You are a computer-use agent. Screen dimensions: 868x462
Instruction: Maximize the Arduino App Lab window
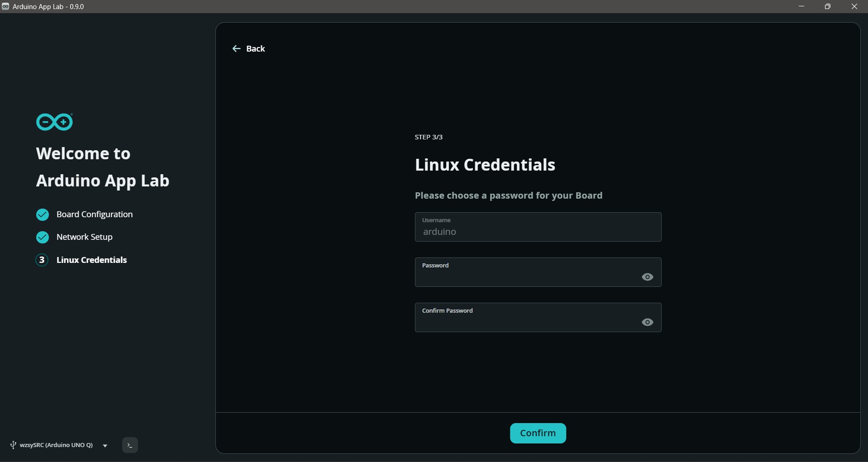tap(828, 6)
